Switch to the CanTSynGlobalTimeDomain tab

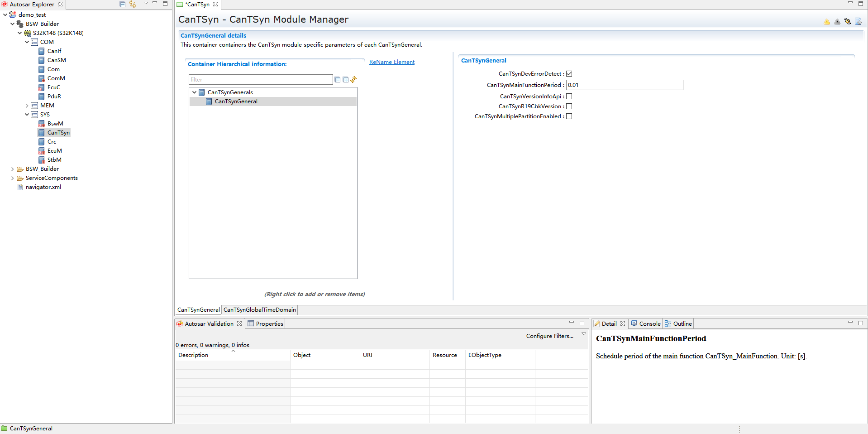[259, 310]
